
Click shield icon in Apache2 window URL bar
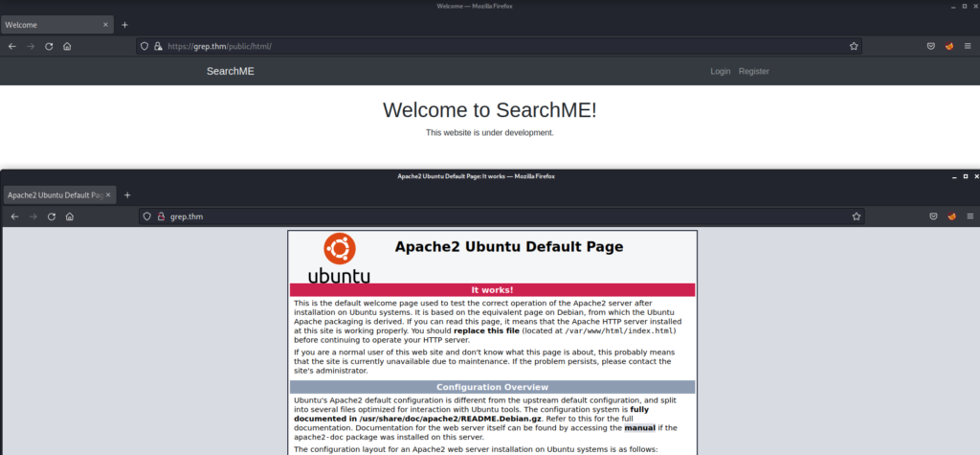(x=146, y=216)
